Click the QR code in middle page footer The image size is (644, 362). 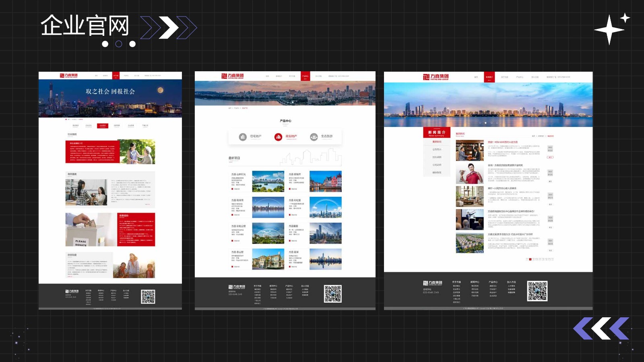[x=333, y=294]
